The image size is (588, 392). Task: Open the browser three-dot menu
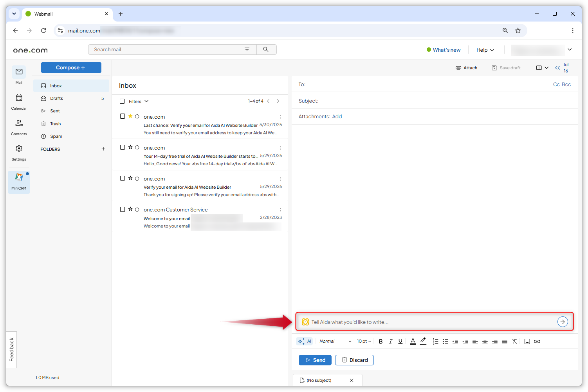pyautogui.click(x=572, y=31)
